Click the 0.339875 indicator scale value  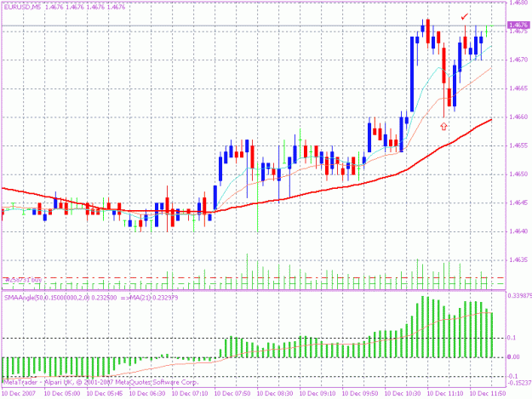click(520, 295)
